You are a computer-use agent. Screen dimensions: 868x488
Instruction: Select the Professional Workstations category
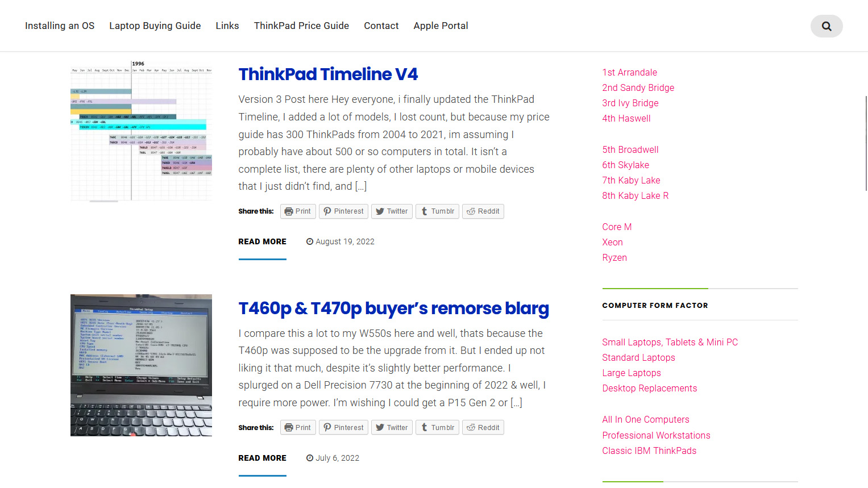pyautogui.click(x=656, y=435)
